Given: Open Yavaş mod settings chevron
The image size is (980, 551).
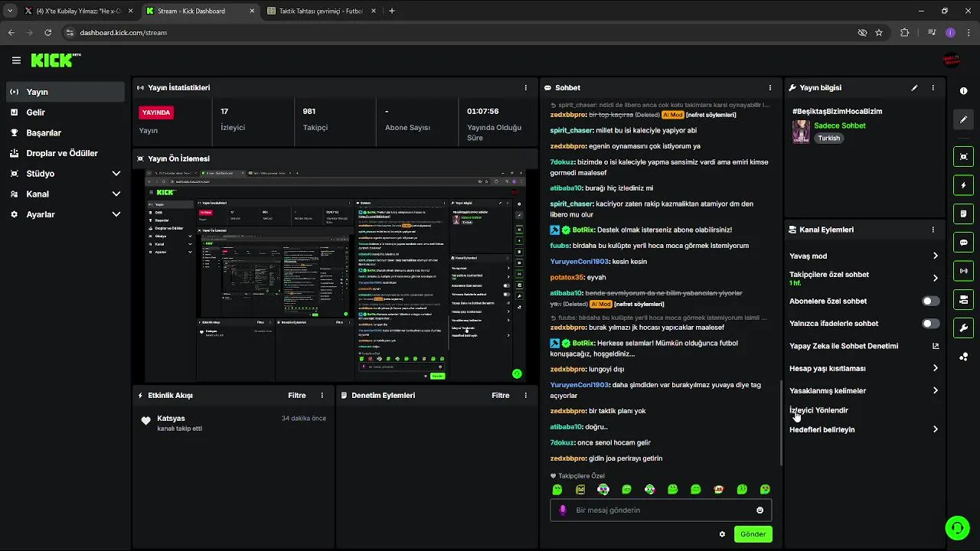Looking at the screenshot, I should [x=935, y=256].
